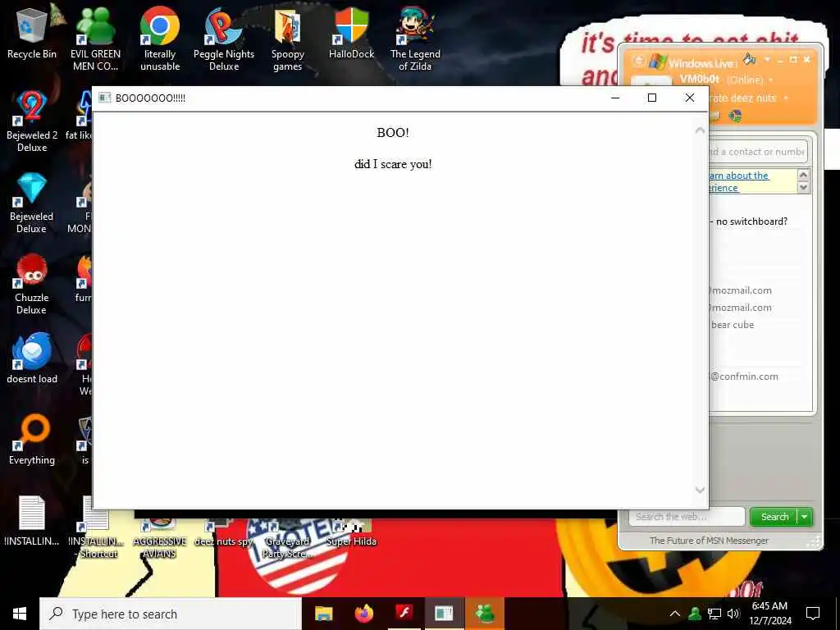Open Chuzzle Deluxe shortcut
This screenshot has height=630, width=840.
coord(32,283)
